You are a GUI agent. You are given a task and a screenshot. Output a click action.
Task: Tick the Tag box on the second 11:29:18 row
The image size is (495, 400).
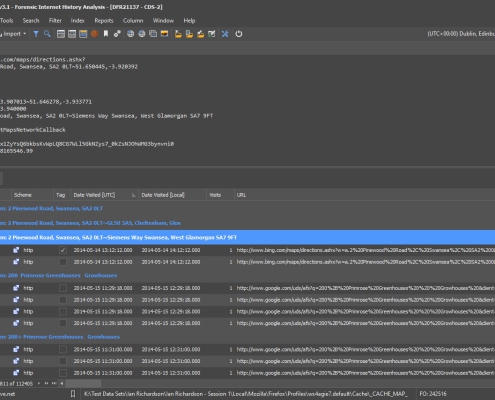point(63,300)
